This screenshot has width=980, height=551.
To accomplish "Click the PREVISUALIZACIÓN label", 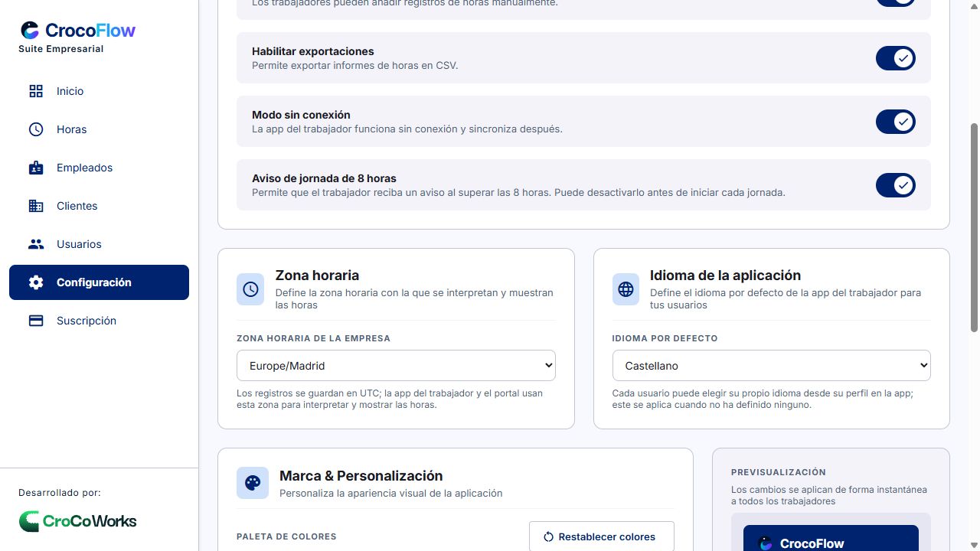I will point(779,472).
